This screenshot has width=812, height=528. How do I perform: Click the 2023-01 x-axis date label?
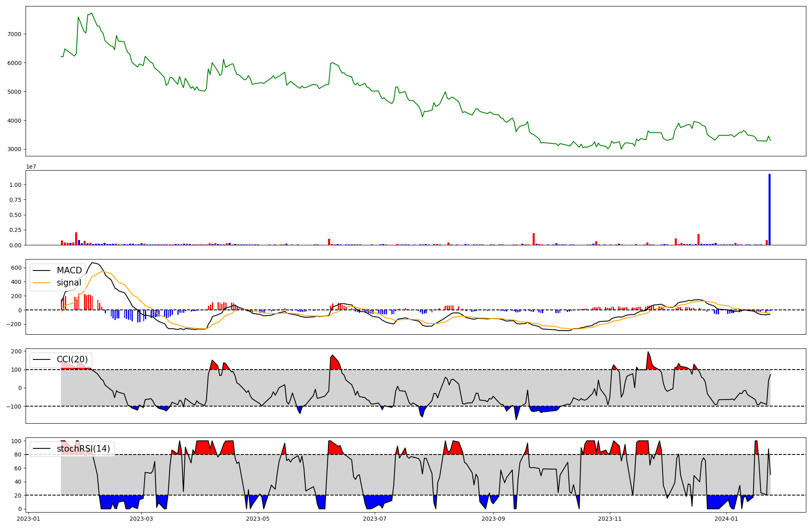coord(28,519)
